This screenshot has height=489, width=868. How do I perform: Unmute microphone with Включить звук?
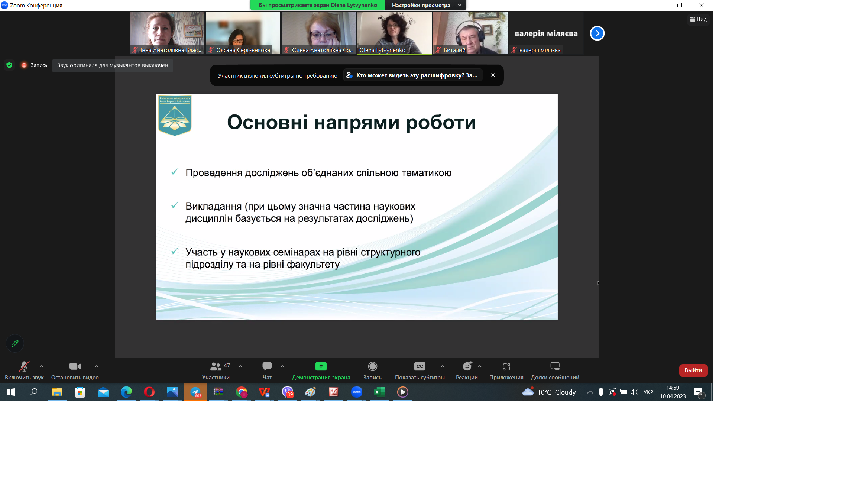24,367
